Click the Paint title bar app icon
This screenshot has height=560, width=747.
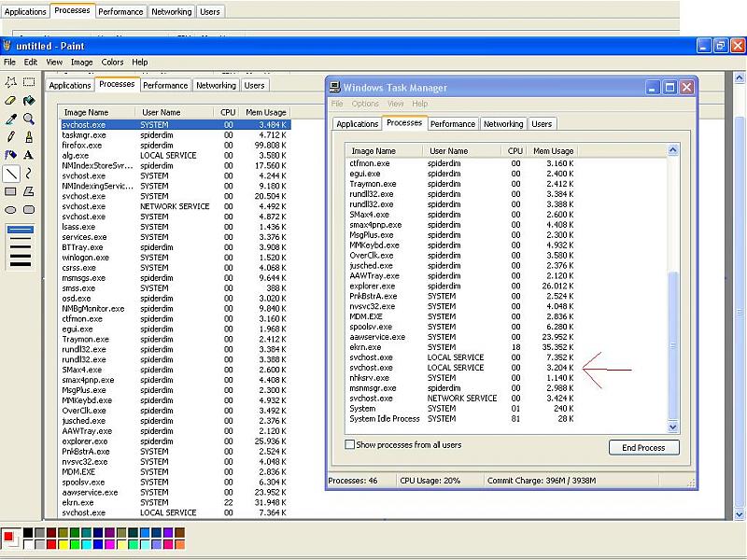(7, 46)
